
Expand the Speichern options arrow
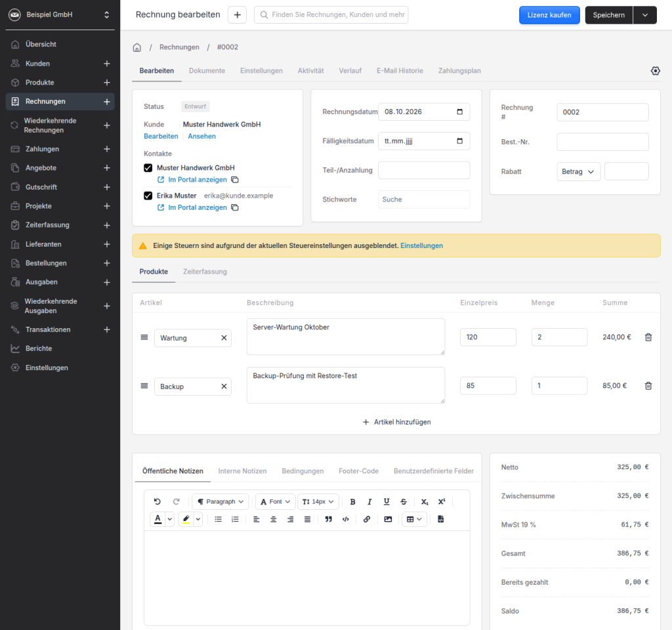644,15
